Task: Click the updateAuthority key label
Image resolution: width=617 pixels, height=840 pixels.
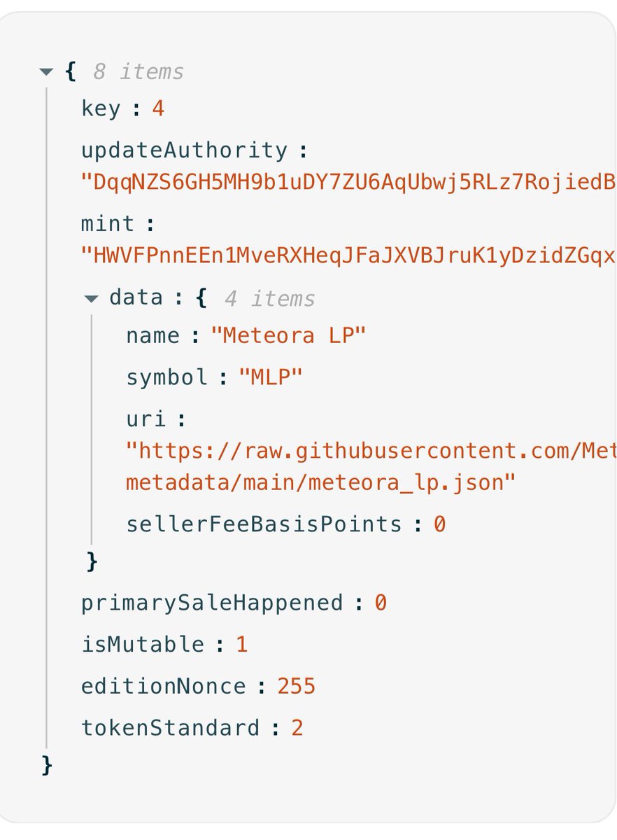Action: (184, 150)
